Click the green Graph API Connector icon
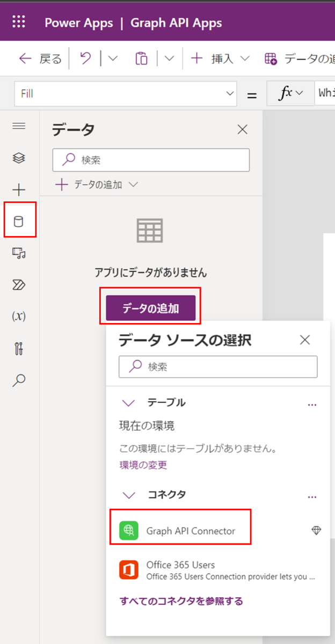The width and height of the screenshot is (335, 644). 129,531
